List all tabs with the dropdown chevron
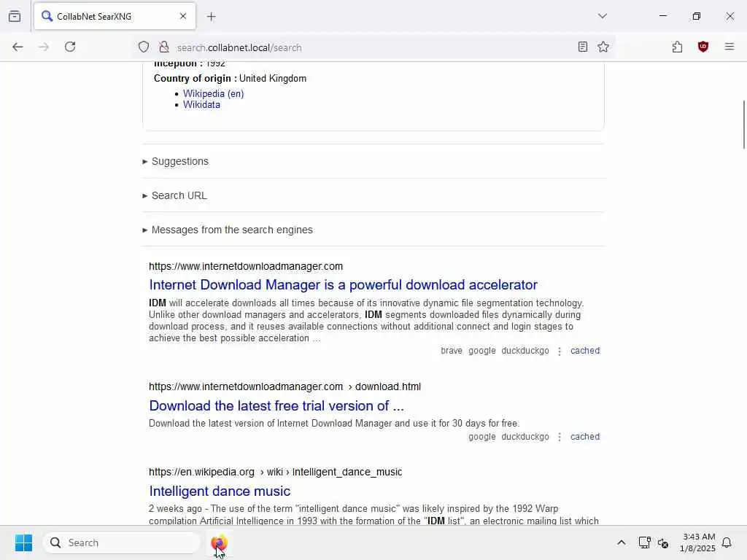Viewport: 747px width, 560px height. (603, 16)
